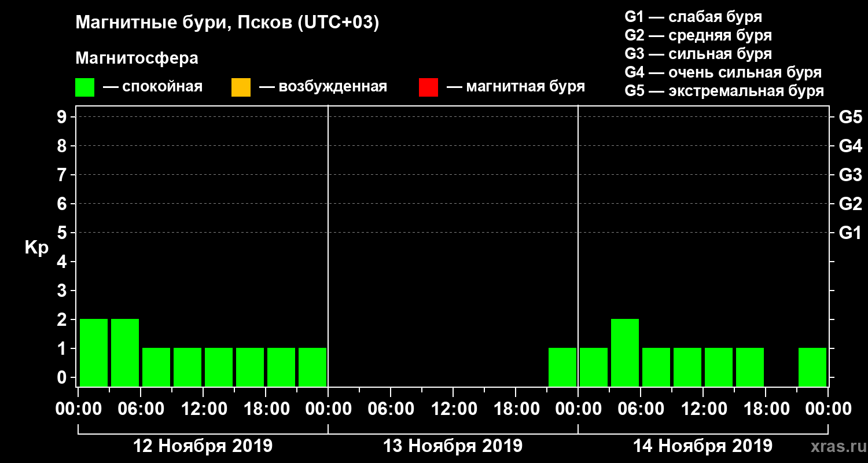The width and height of the screenshot is (868, 463).
Task: Click the '— возбужденная' legend label
Action: coord(323,87)
